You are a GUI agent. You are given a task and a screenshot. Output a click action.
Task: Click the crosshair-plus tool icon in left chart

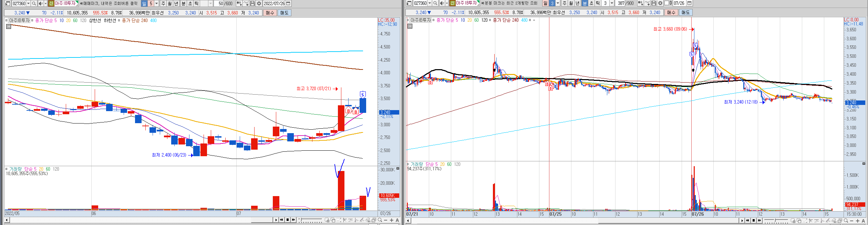click(x=246, y=3)
